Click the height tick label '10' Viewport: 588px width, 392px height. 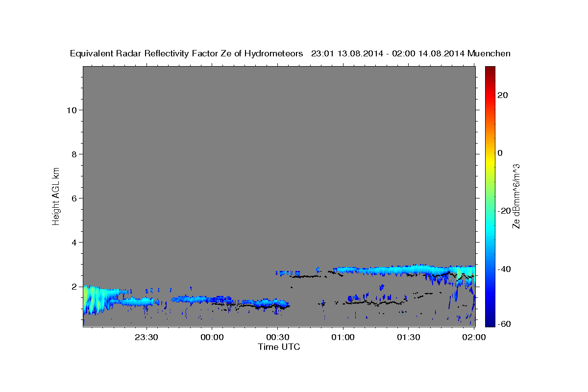[72, 110]
